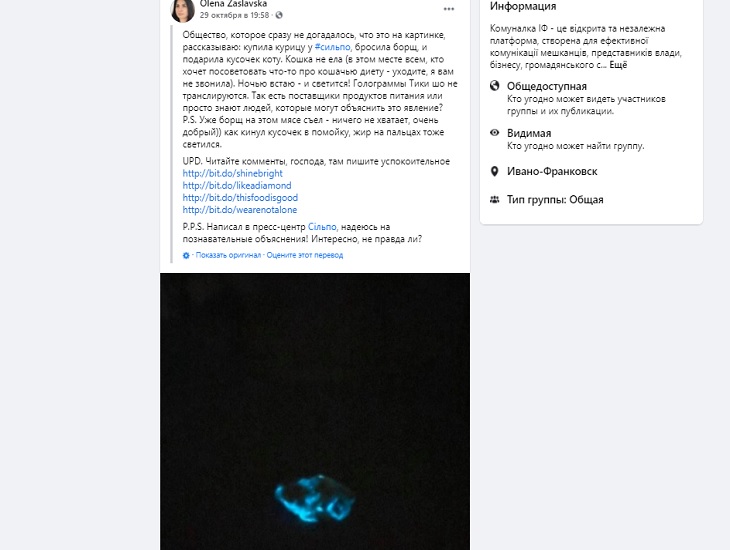Open Olena Zaslavska's profile name link
The width and height of the screenshot is (730, 550).
click(233, 4)
